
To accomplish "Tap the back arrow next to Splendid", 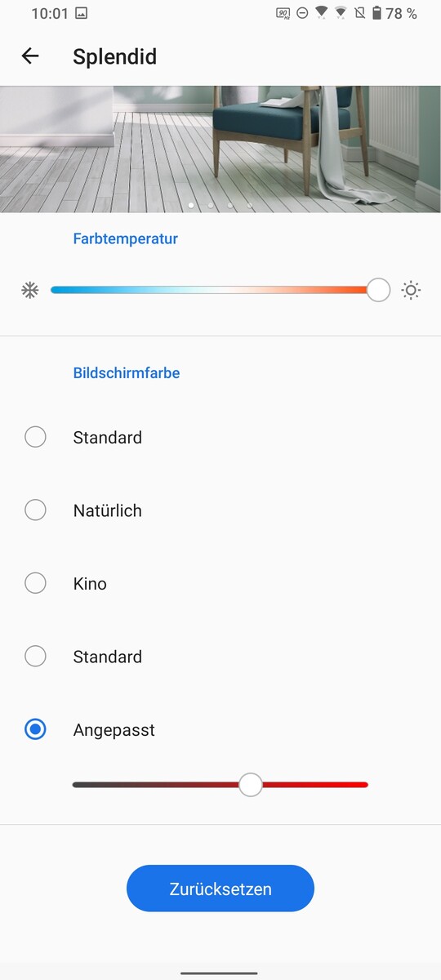I will (30, 56).
